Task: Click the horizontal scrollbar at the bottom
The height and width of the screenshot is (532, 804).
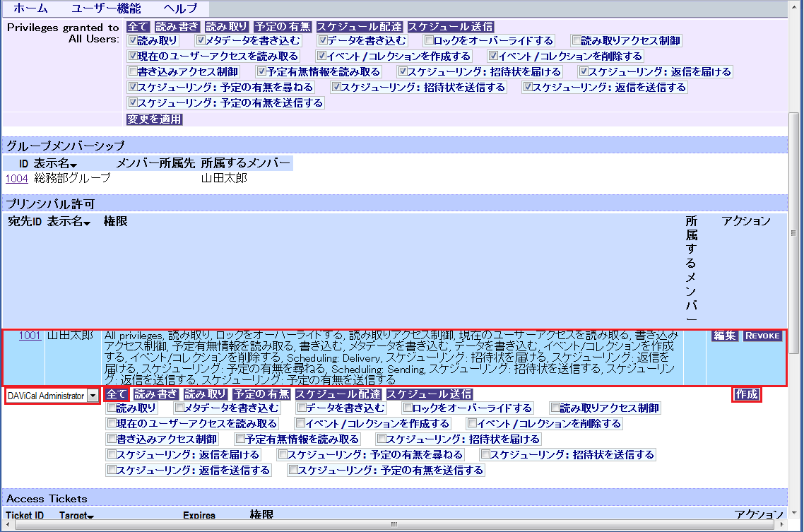Action: (392, 526)
